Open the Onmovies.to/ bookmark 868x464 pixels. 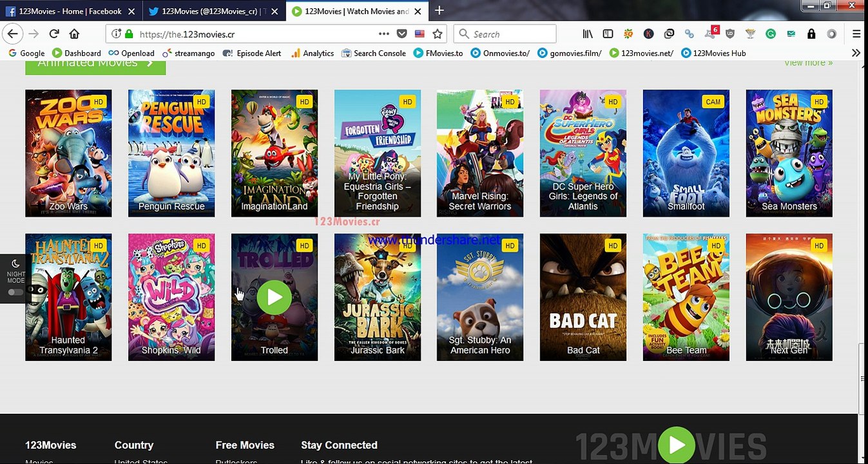pos(500,53)
